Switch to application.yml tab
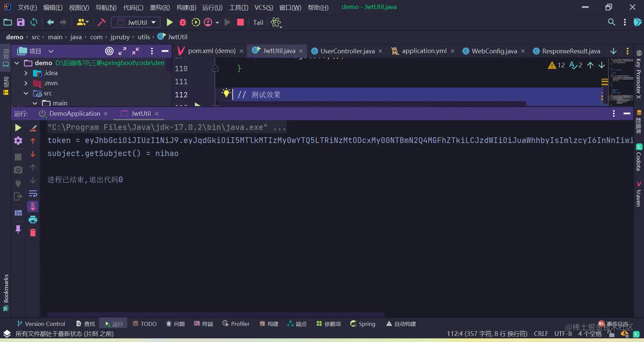The image size is (644, 342). [x=424, y=51]
